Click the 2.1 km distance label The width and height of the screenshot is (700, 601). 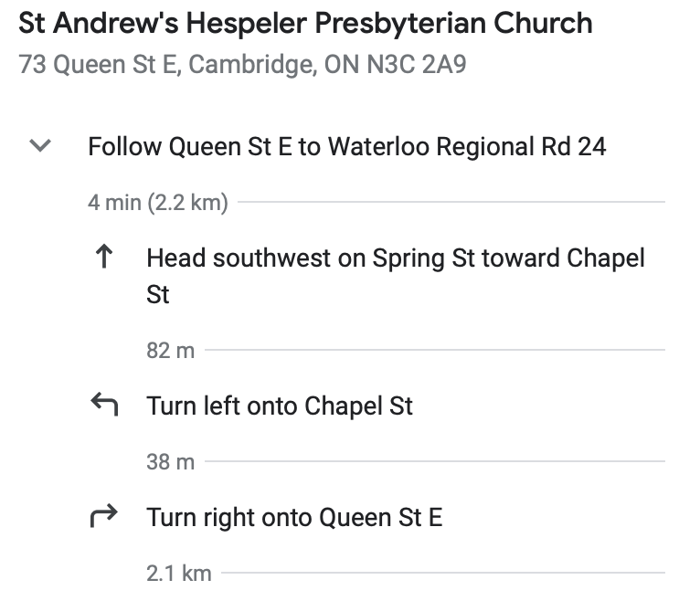[178, 574]
